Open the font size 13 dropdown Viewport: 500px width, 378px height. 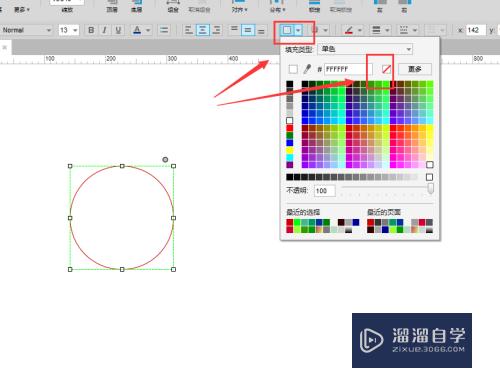[69, 30]
